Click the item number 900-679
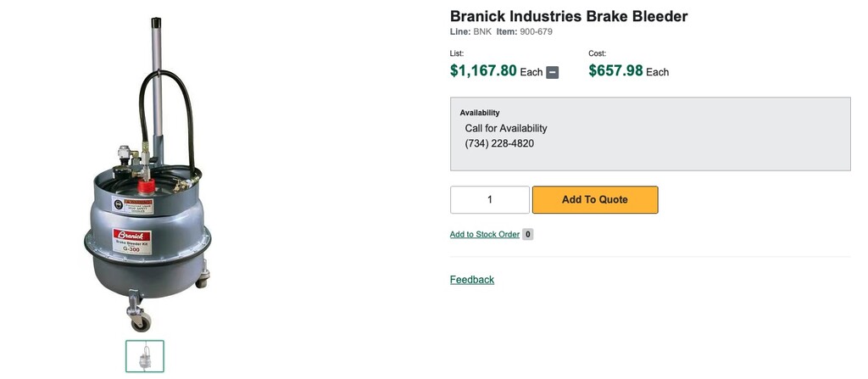This screenshot has width=868, height=379. (x=536, y=32)
